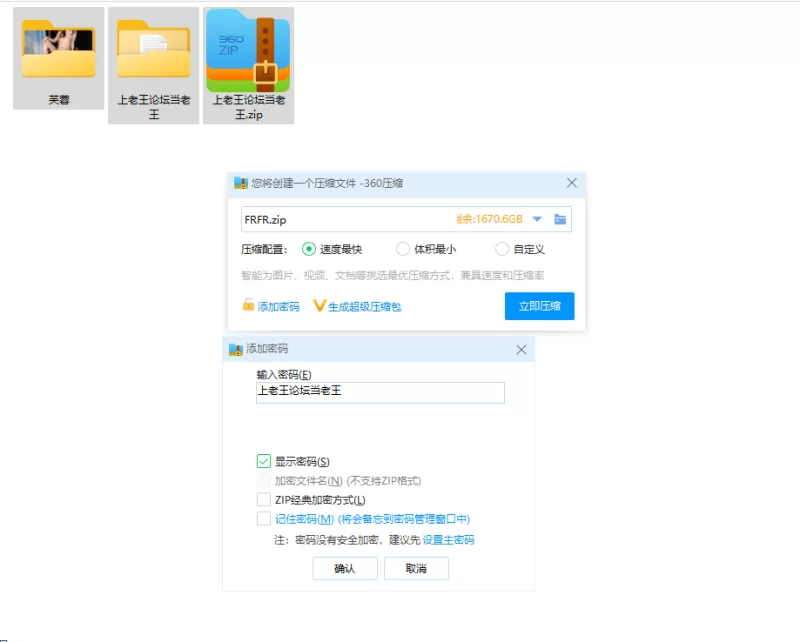Uncheck the 显示密码 checkbox
The width and height of the screenshot is (800, 642).
pos(264,461)
